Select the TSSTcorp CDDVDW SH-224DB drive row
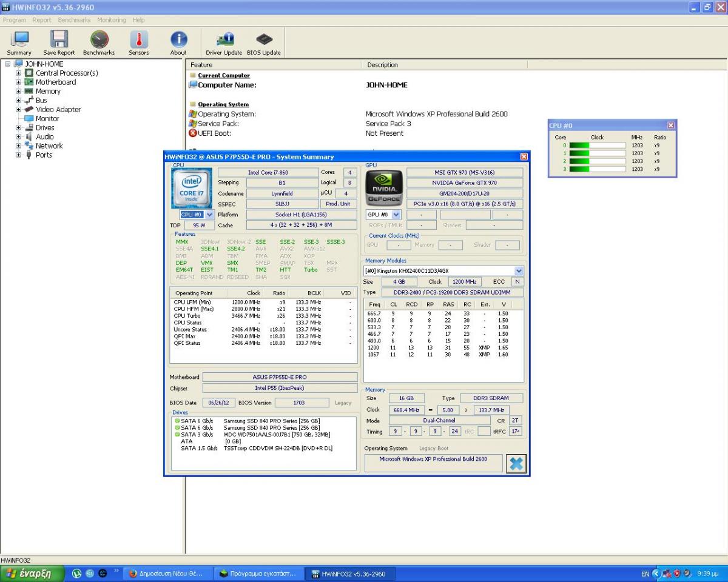The width and height of the screenshot is (728, 582). click(264, 448)
